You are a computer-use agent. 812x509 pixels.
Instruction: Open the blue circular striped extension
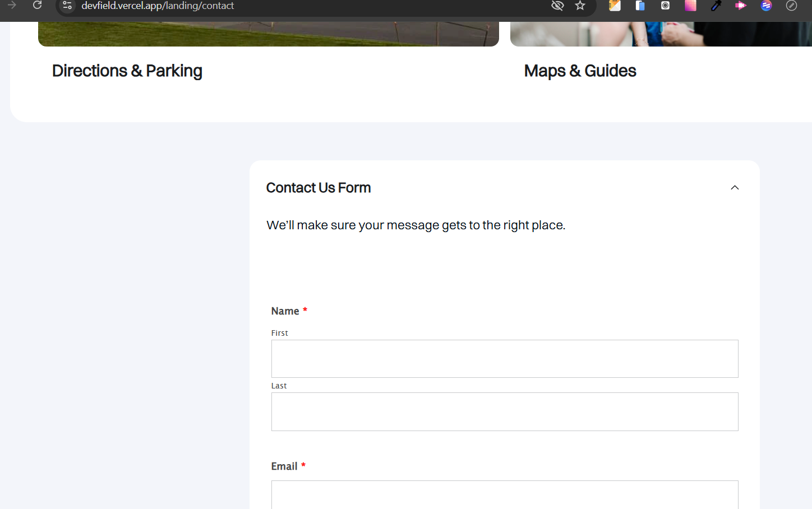coord(766,6)
